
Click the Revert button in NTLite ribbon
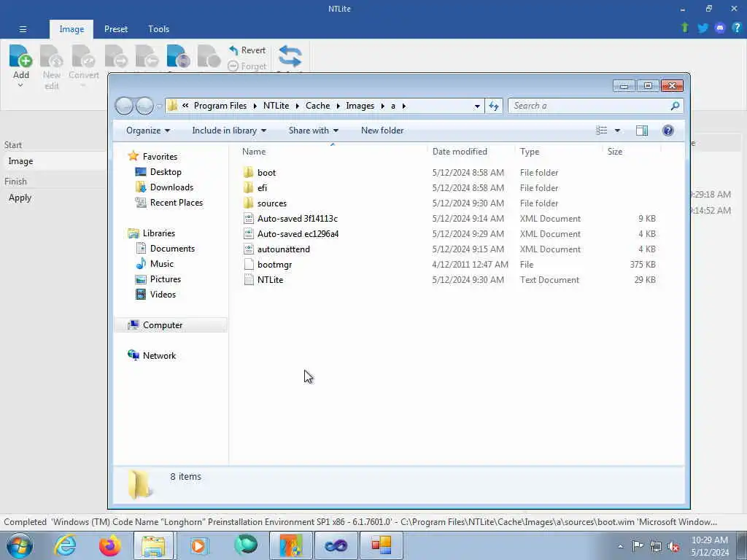pyautogui.click(x=247, y=50)
